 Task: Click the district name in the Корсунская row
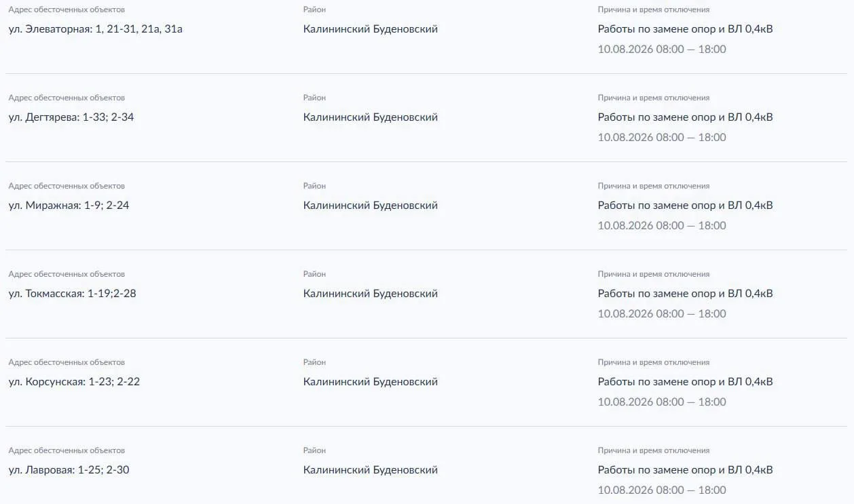[x=371, y=382]
